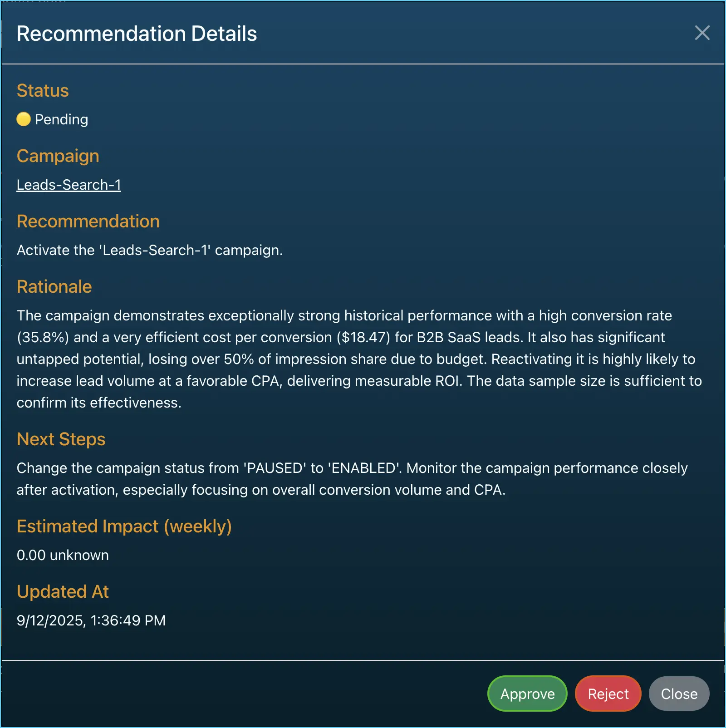The height and width of the screenshot is (728, 726).
Task: Click the Recommendation heading label
Action: [x=88, y=221]
